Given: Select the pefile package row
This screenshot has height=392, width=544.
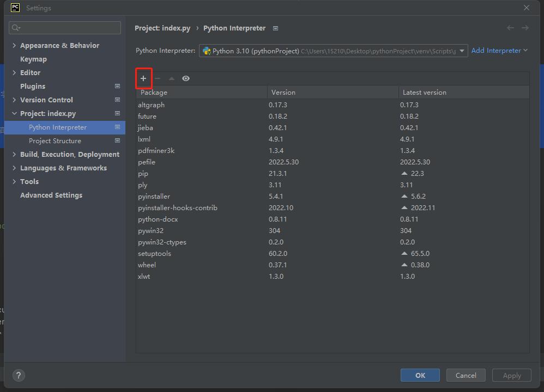Looking at the screenshot, I should (x=333, y=162).
